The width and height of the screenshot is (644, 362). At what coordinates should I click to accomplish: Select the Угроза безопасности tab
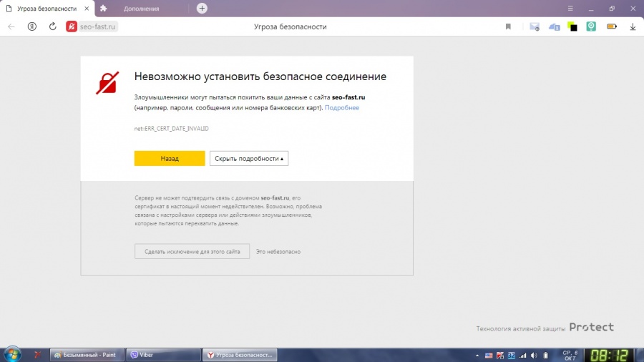(x=47, y=8)
